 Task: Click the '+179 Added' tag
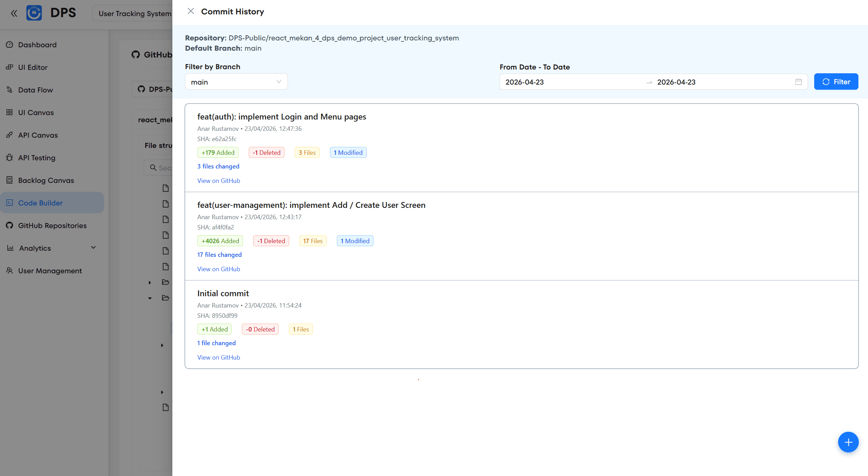[218, 153]
